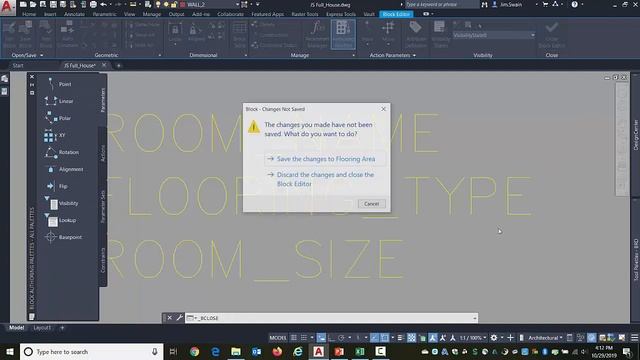Switch to the Block Editor ribbon tab
This screenshot has width=640, height=360.
[396, 14]
